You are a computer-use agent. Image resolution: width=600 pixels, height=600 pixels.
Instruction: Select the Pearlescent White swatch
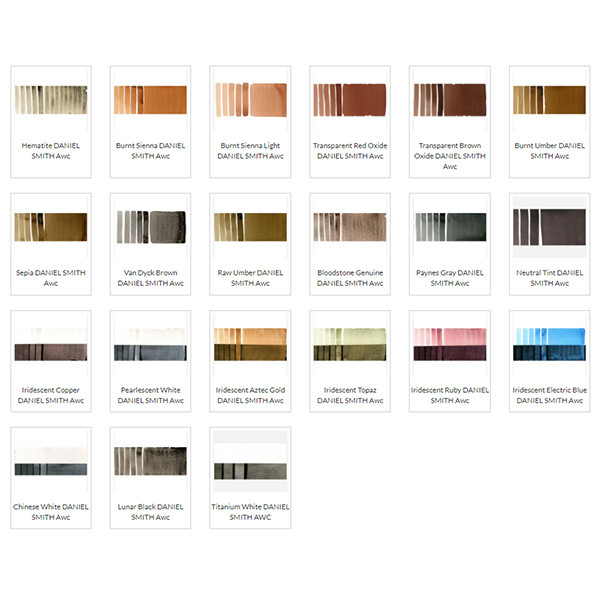[x=150, y=343]
